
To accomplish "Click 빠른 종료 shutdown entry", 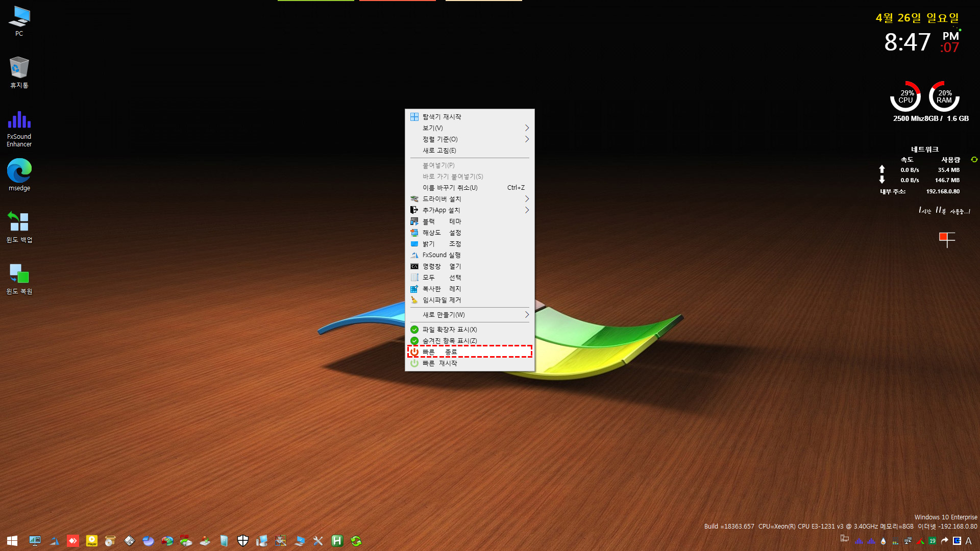I will [x=470, y=352].
